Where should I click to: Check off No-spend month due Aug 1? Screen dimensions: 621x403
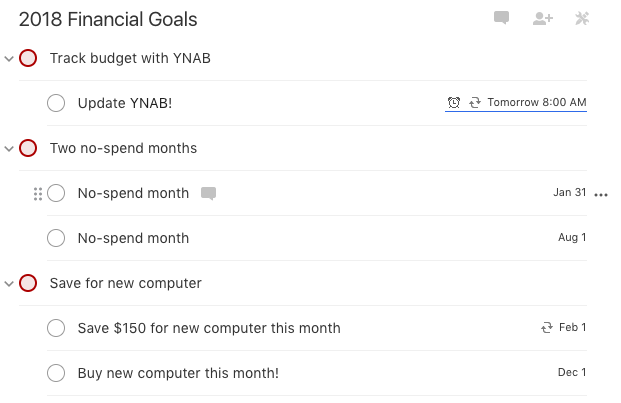tap(56, 238)
